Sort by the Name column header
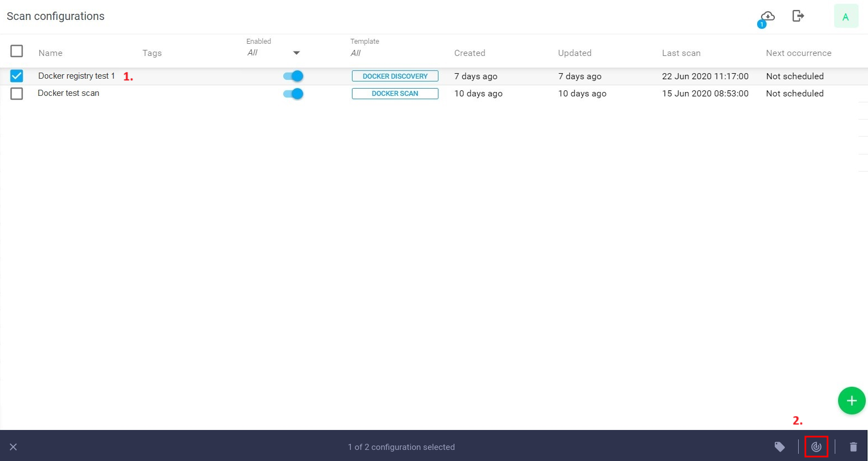 pyautogui.click(x=50, y=53)
